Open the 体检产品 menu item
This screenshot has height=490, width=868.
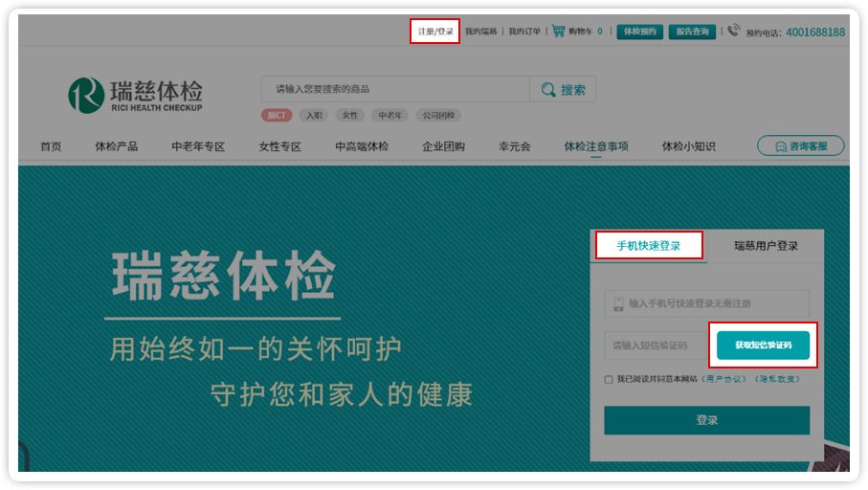click(116, 146)
